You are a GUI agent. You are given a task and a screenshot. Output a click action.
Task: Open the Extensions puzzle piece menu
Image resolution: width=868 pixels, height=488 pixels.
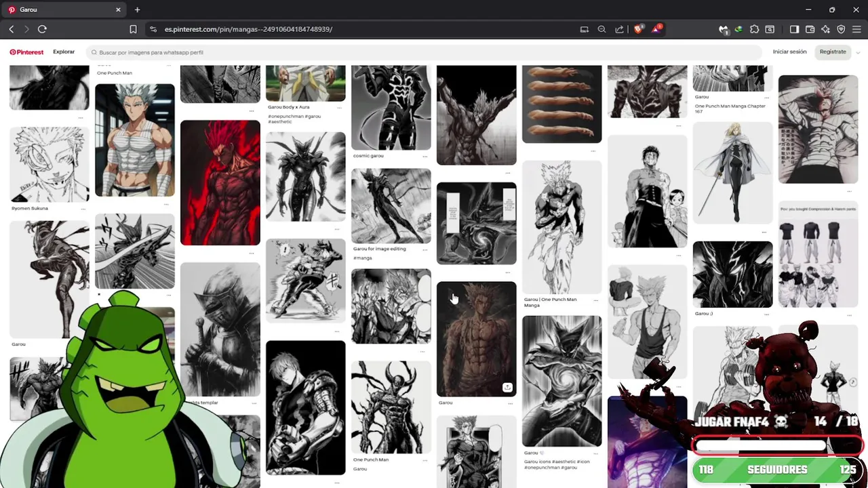(754, 29)
